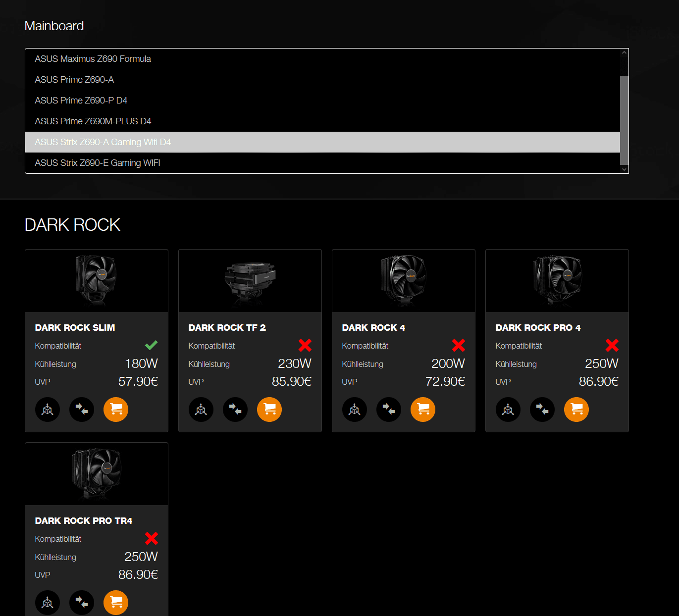This screenshot has width=679, height=616.
Task: Open Dark Rock Pro TR4 product image
Action: tap(97, 474)
